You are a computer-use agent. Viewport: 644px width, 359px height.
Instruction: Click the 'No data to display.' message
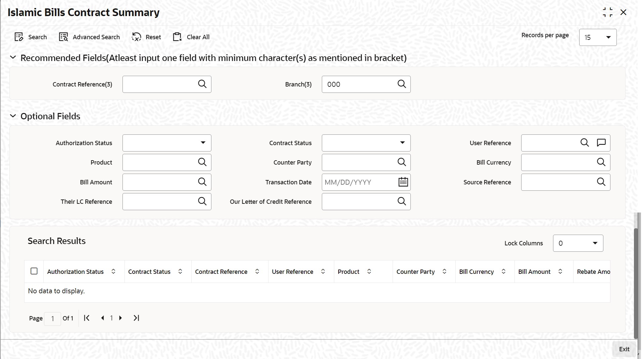tap(56, 291)
